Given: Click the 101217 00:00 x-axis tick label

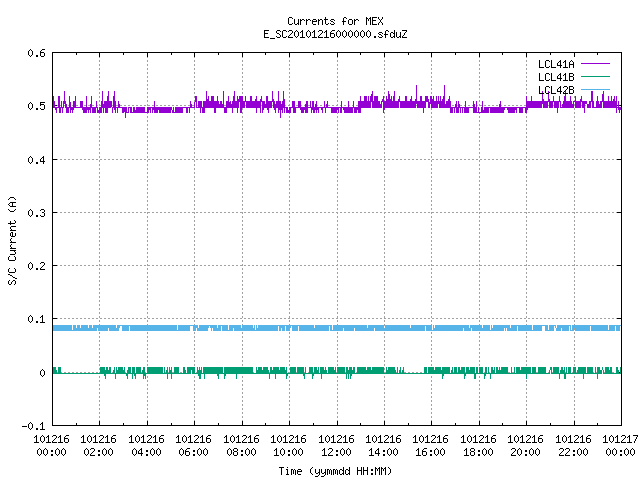Looking at the screenshot, I should coord(620,445).
